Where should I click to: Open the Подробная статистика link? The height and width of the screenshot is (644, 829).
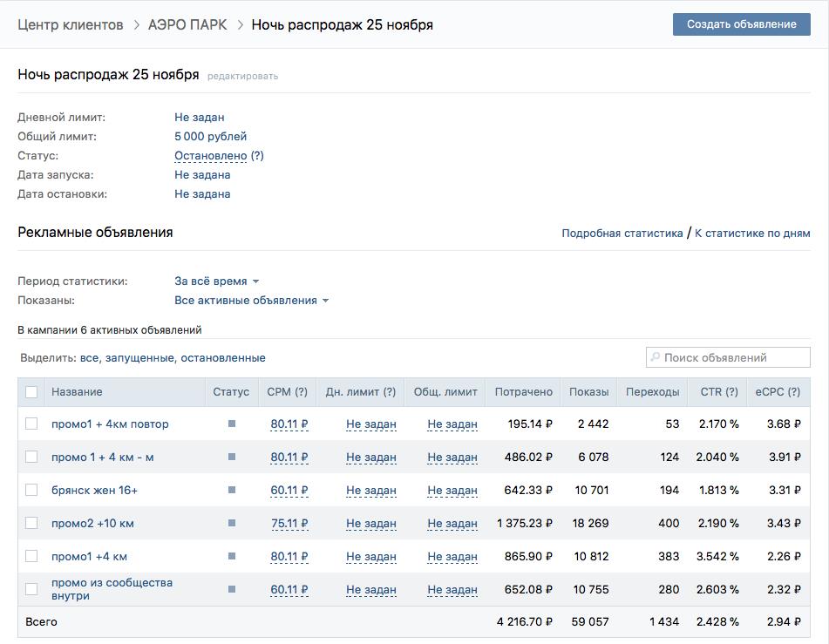[622, 234]
